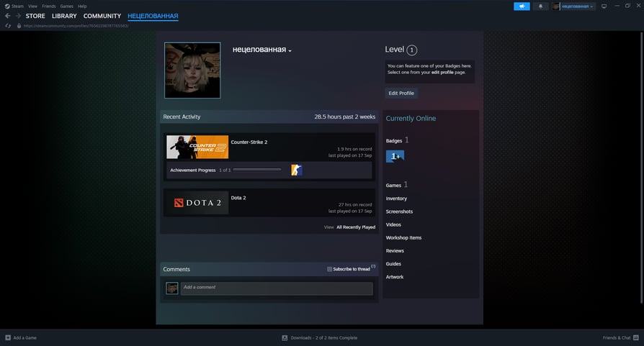Image resolution: width=644 pixels, height=346 pixels.
Task: Reload the page with refresh icon
Action: (8, 26)
